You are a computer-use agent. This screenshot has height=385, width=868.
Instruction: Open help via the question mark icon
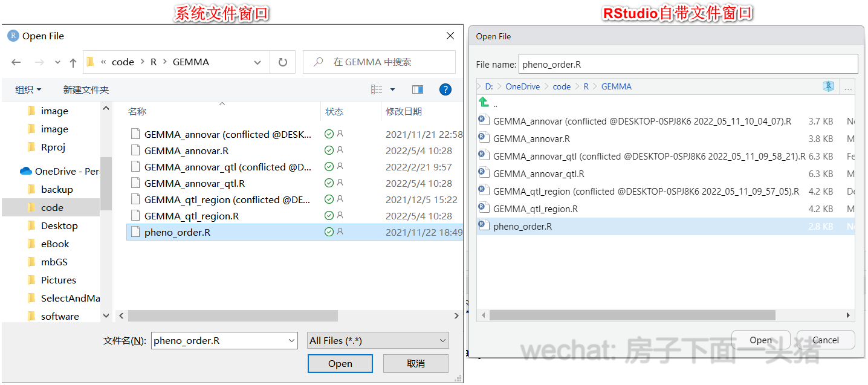[x=445, y=89]
